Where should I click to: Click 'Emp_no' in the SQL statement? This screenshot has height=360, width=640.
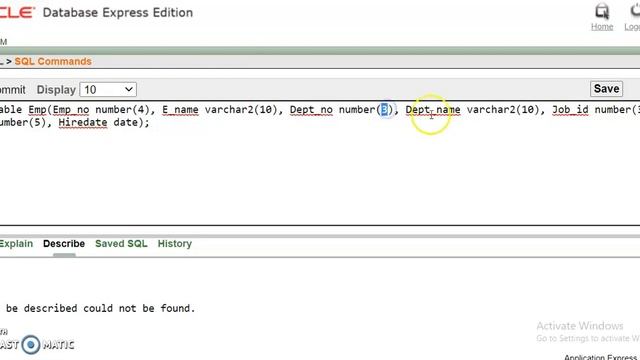coord(71,110)
